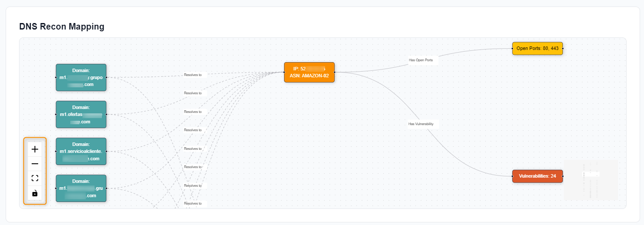The image size is (644, 225).
Task: Click left connector dot of Vulnerabilities node
Action: 512,176
